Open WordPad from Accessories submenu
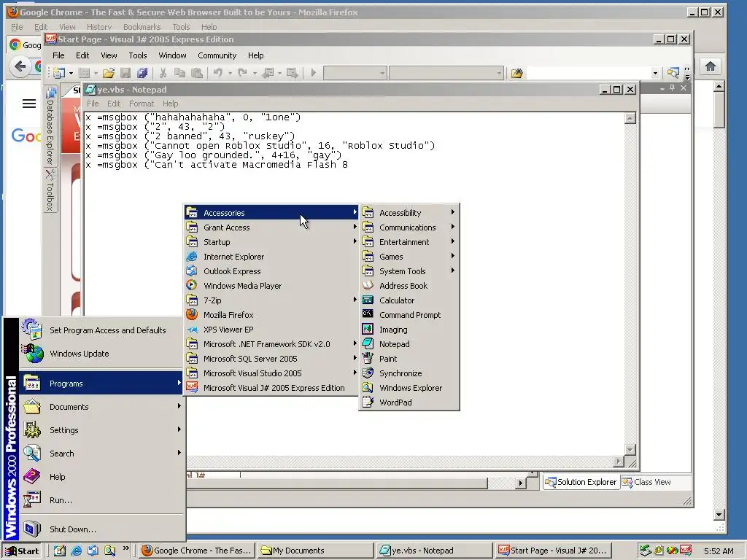The height and width of the screenshot is (560, 747). pos(409,402)
